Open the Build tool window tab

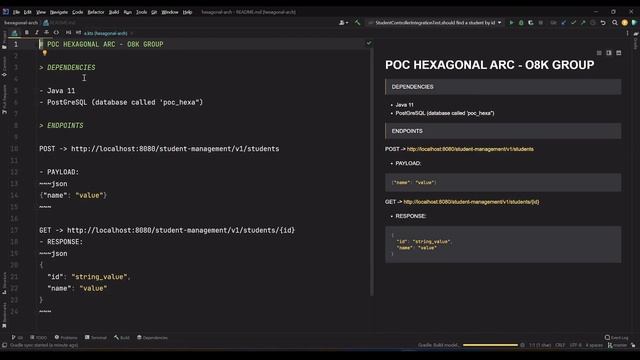click(x=122, y=338)
